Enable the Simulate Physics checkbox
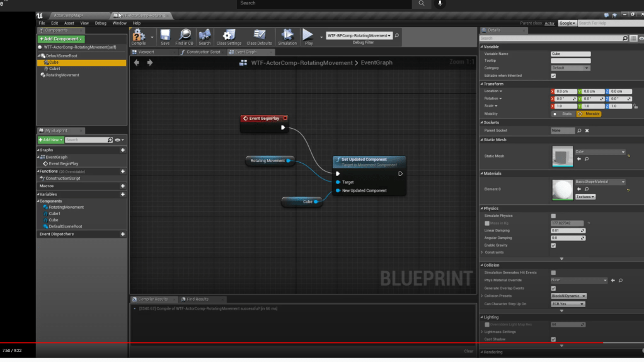The height and width of the screenshot is (362, 644). click(553, 216)
